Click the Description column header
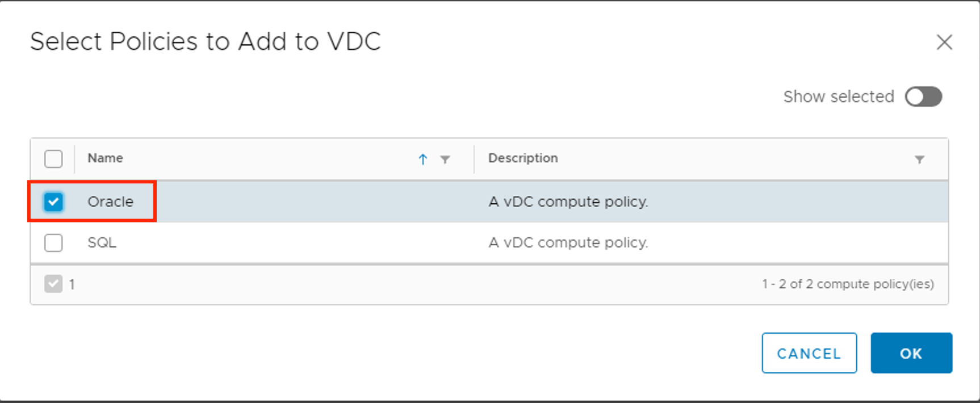This screenshot has width=980, height=403. pyautogui.click(x=523, y=158)
